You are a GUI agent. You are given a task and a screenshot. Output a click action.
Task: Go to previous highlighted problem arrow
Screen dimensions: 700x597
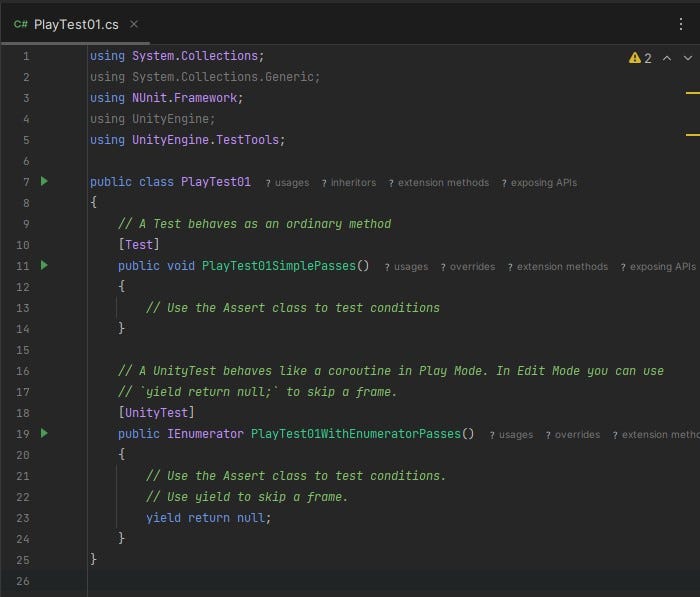point(667,58)
